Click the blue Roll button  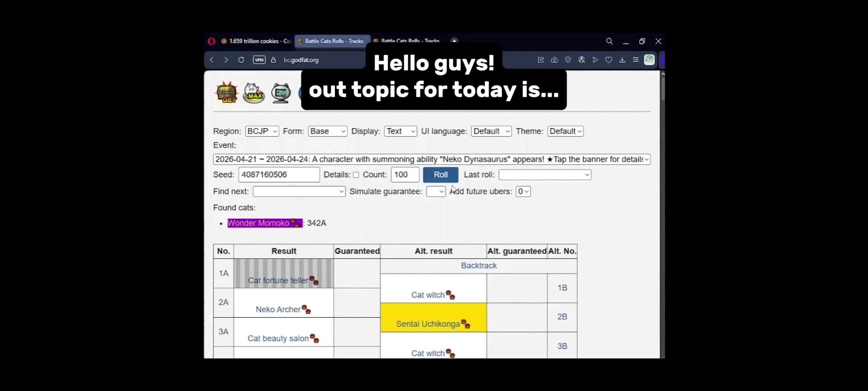tap(441, 175)
